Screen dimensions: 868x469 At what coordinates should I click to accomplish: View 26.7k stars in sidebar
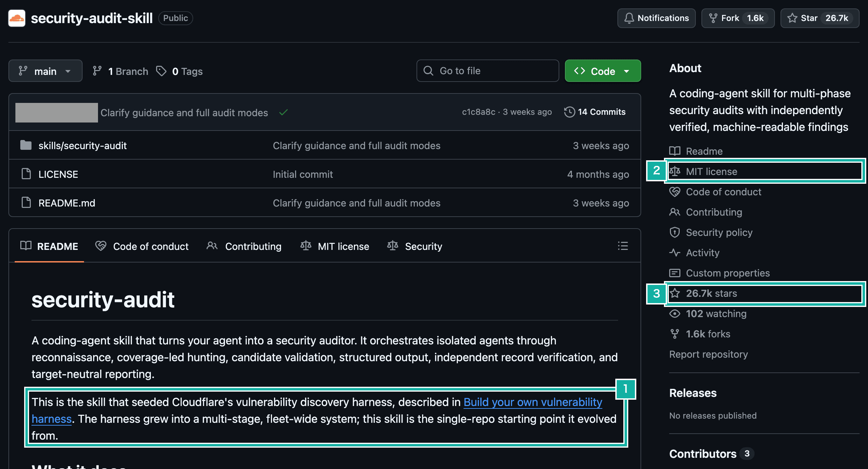703,293
